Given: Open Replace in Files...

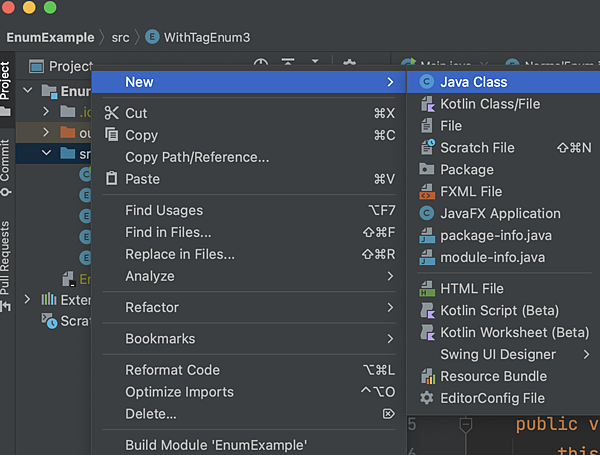Looking at the screenshot, I should [x=249, y=254].
